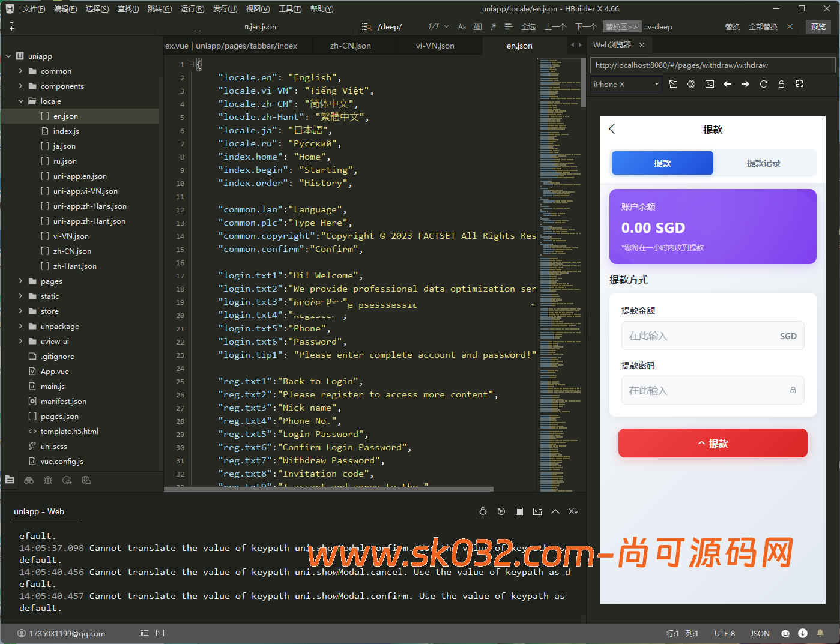Switch to the zh-CN.json editor tab
The width and height of the screenshot is (840, 644).
pyautogui.click(x=350, y=46)
